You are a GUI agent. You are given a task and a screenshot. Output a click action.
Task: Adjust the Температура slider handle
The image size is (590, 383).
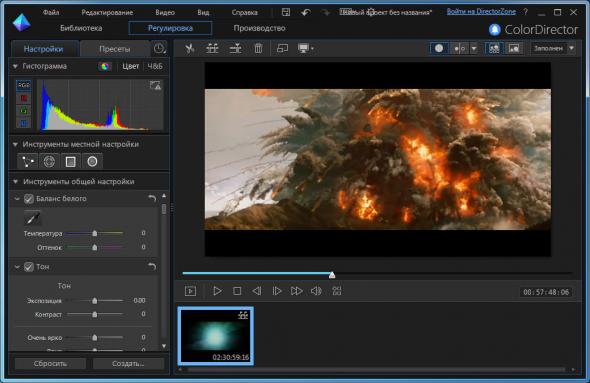[95, 234]
